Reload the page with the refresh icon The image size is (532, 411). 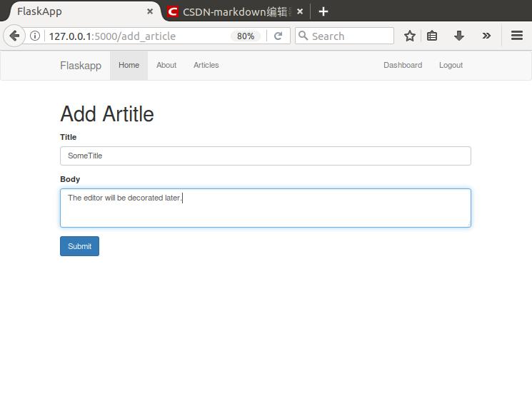pos(278,36)
